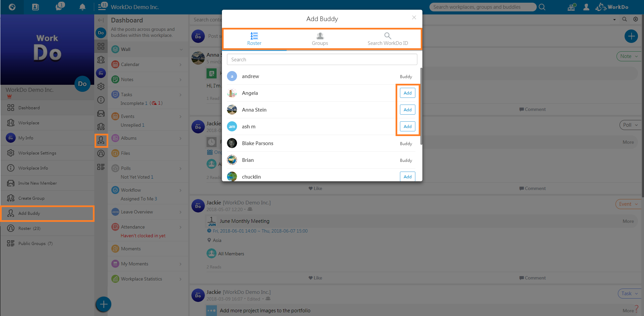Expand the Calendar row chevron
This screenshot has height=316, width=644.
181,65
